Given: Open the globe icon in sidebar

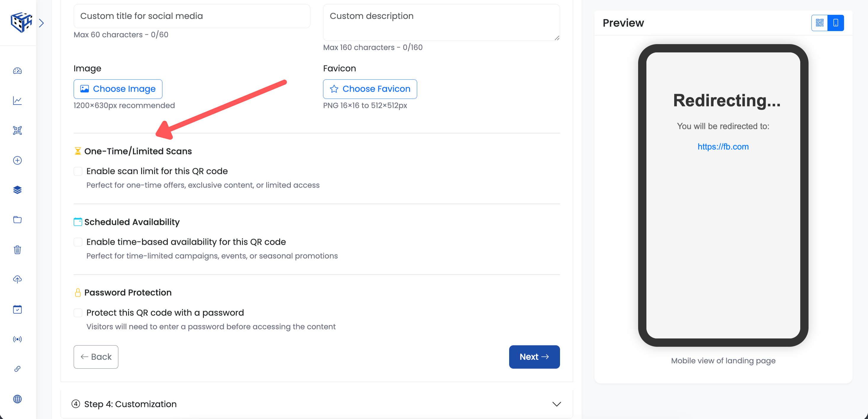Looking at the screenshot, I should 17,399.
